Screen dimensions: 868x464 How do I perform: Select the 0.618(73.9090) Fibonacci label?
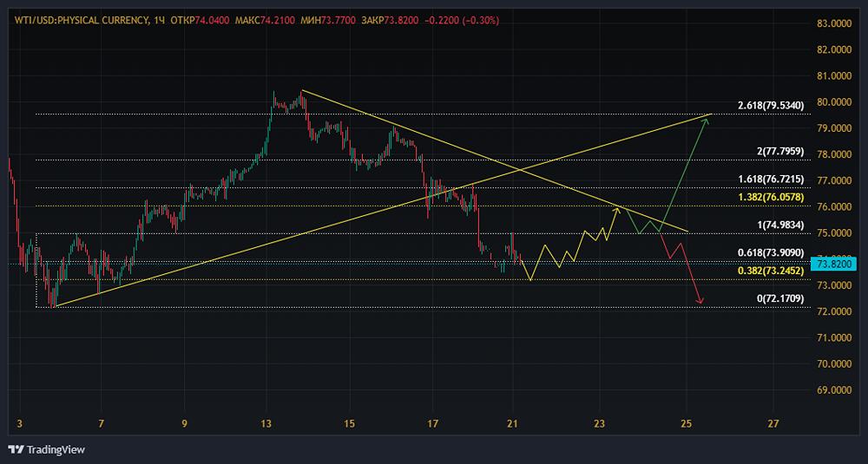(771, 252)
